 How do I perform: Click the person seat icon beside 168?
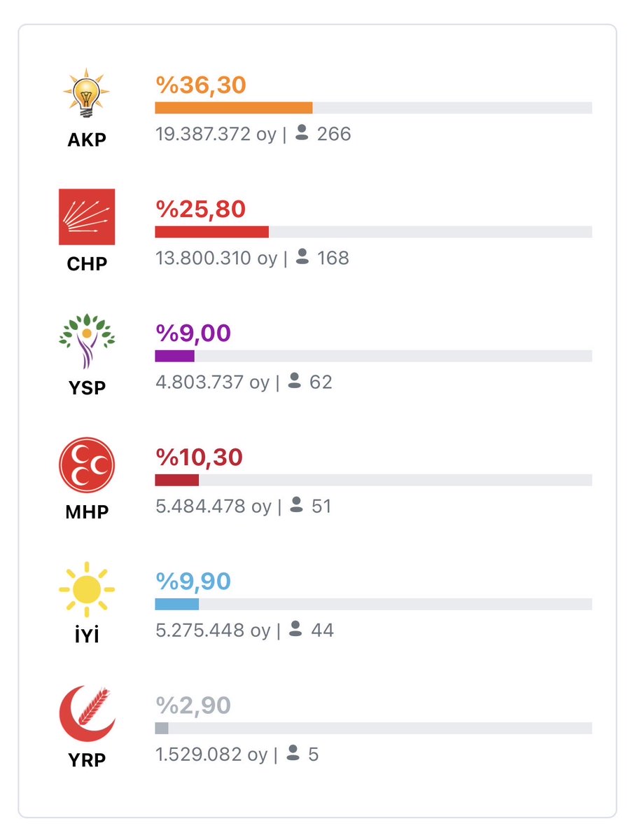(302, 256)
